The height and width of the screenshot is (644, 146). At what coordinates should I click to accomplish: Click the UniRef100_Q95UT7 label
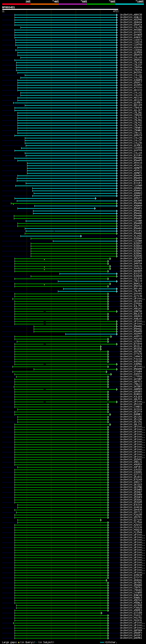click(x=131, y=198)
